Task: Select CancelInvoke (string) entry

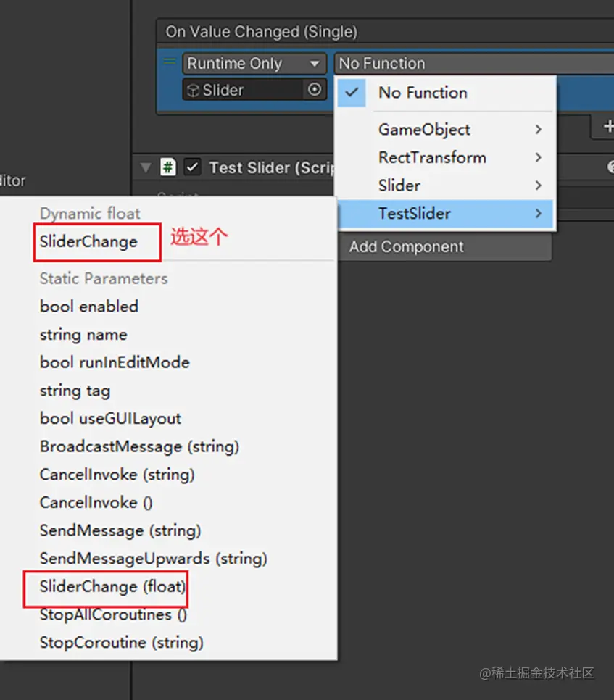Action: click(117, 475)
